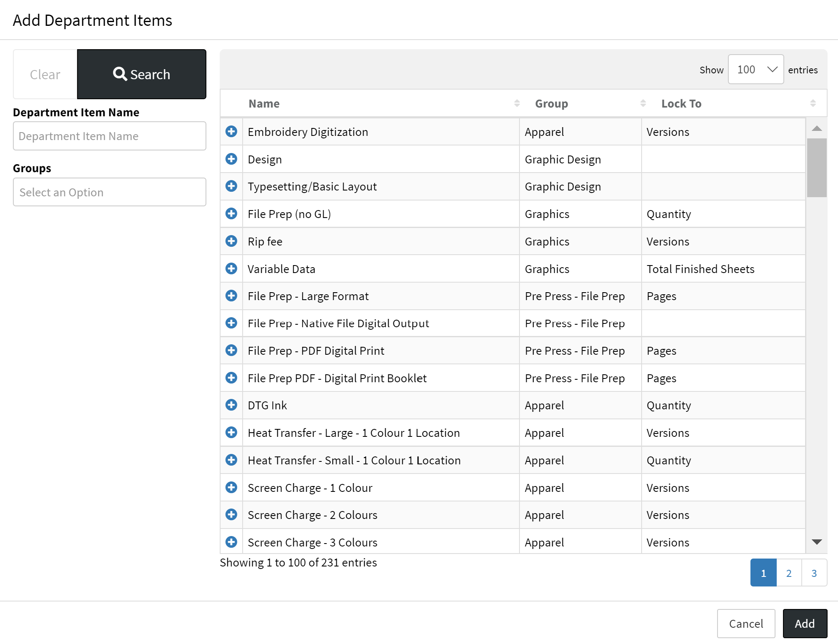Image resolution: width=838 pixels, height=644 pixels.
Task: Open the Groups select an option dropdown
Action: tap(110, 192)
